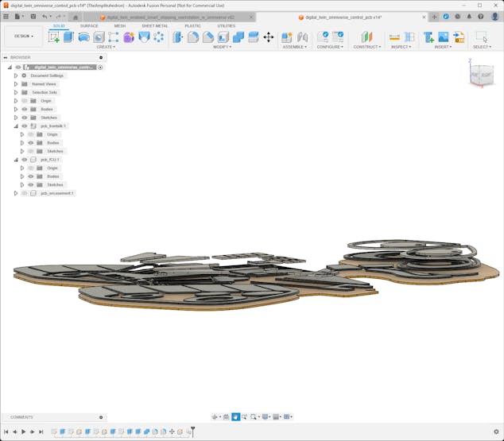The width and height of the screenshot is (504, 441).
Task: Click the Joint tool in Assemble group
Action: (302, 37)
